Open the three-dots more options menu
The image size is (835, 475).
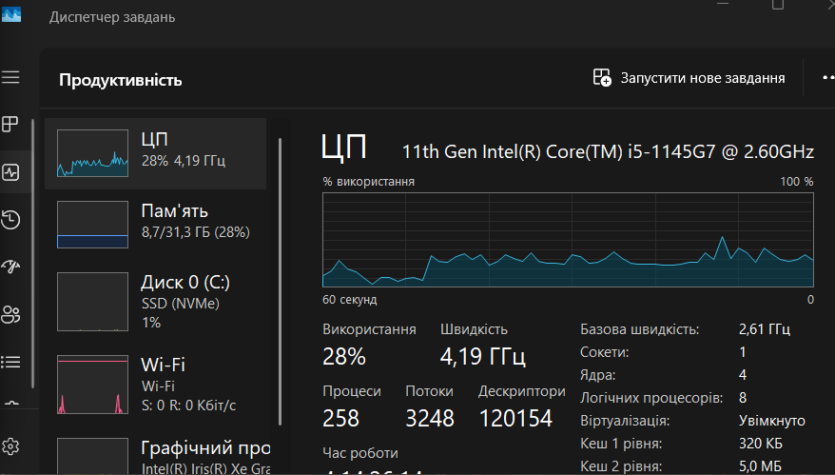[x=828, y=78]
